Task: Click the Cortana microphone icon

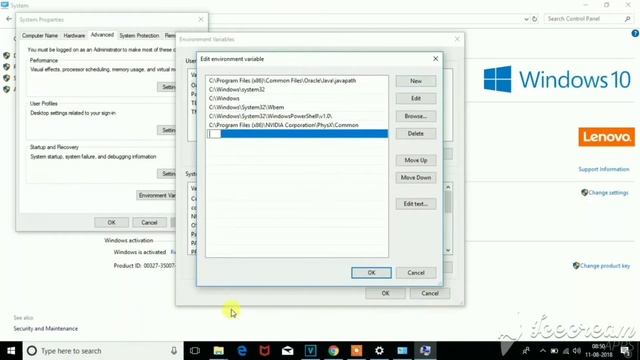Action: coord(174,351)
